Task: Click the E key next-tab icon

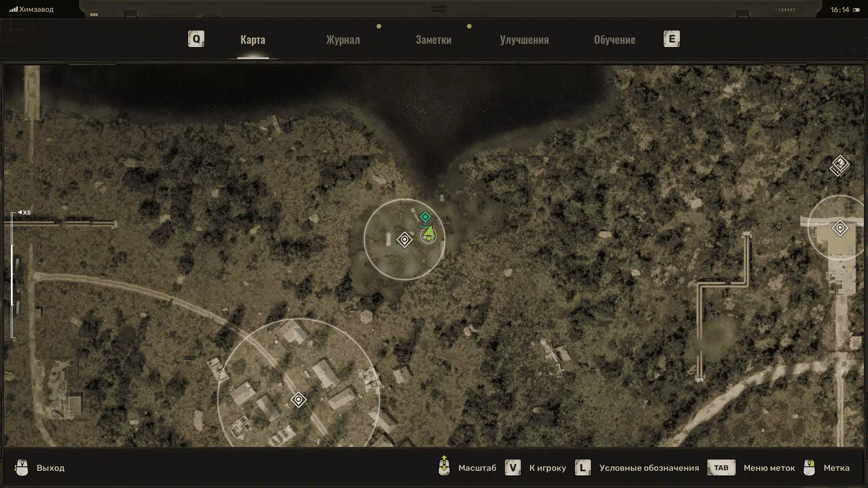Action: tap(671, 39)
